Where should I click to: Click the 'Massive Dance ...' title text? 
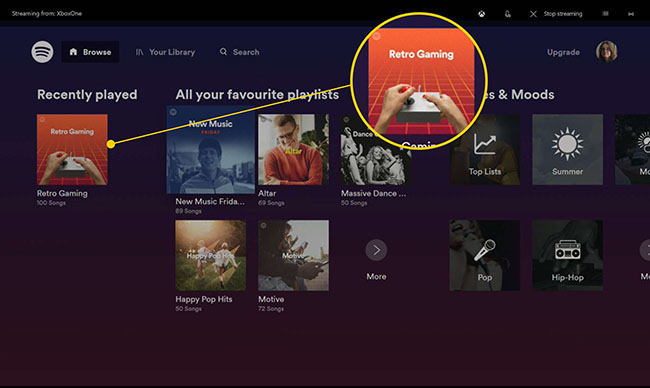point(374,193)
